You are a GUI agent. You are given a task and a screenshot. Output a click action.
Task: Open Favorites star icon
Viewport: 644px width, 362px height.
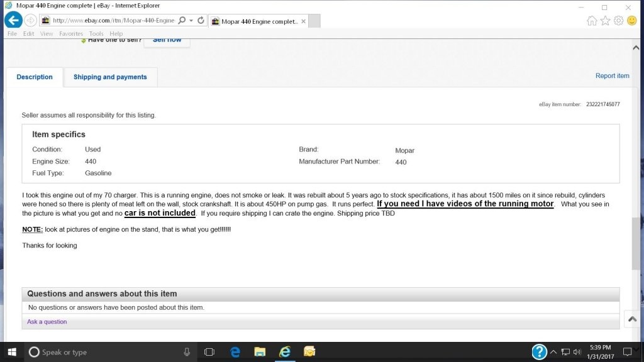605,20
